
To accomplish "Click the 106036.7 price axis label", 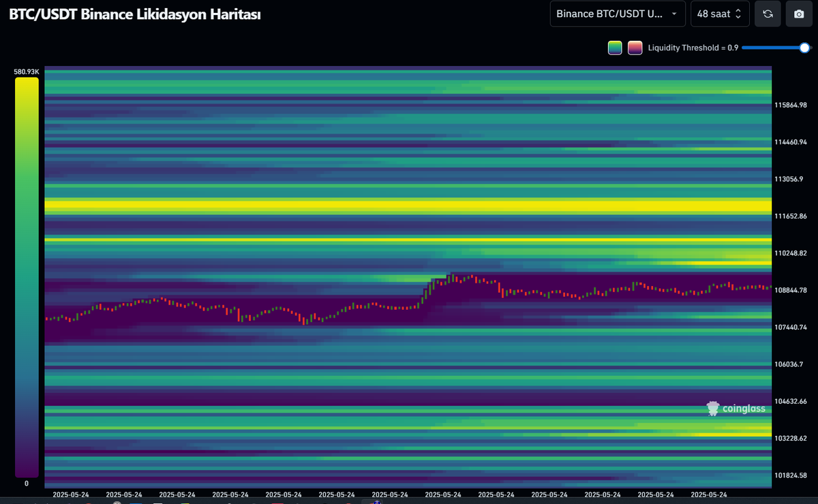I will [x=789, y=364].
